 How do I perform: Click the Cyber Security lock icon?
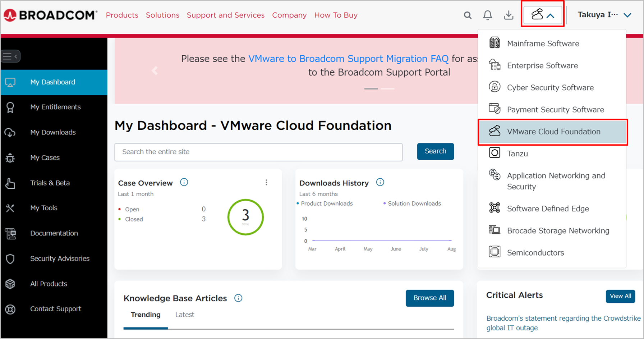pos(494,87)
